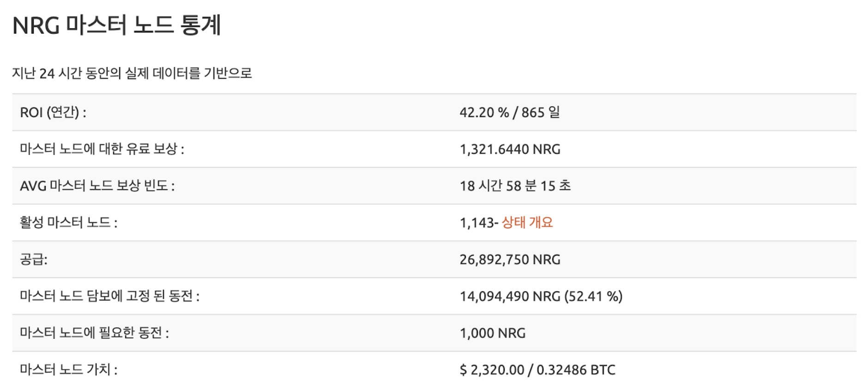Select the 활성 마스터 노드 row label
The height and width of the screenshot is (384, 868).
point(69,223)
